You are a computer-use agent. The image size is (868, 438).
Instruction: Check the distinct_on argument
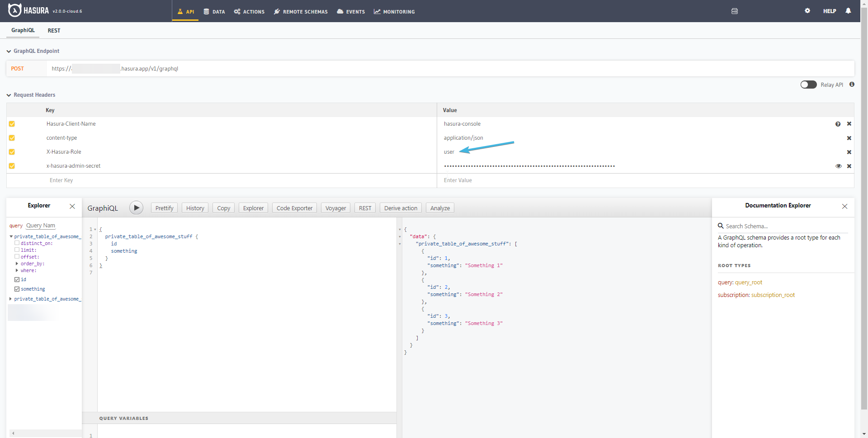(17, 243)
